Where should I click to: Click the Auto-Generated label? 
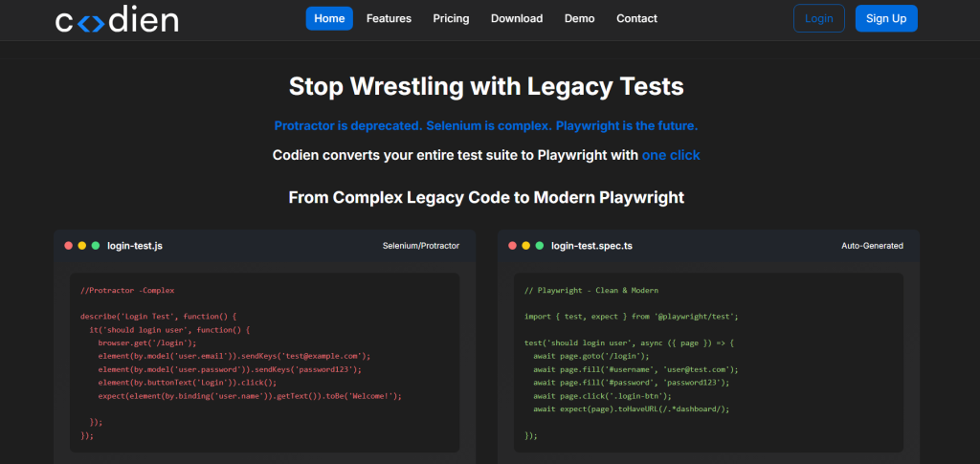click(x=872, y=246)
